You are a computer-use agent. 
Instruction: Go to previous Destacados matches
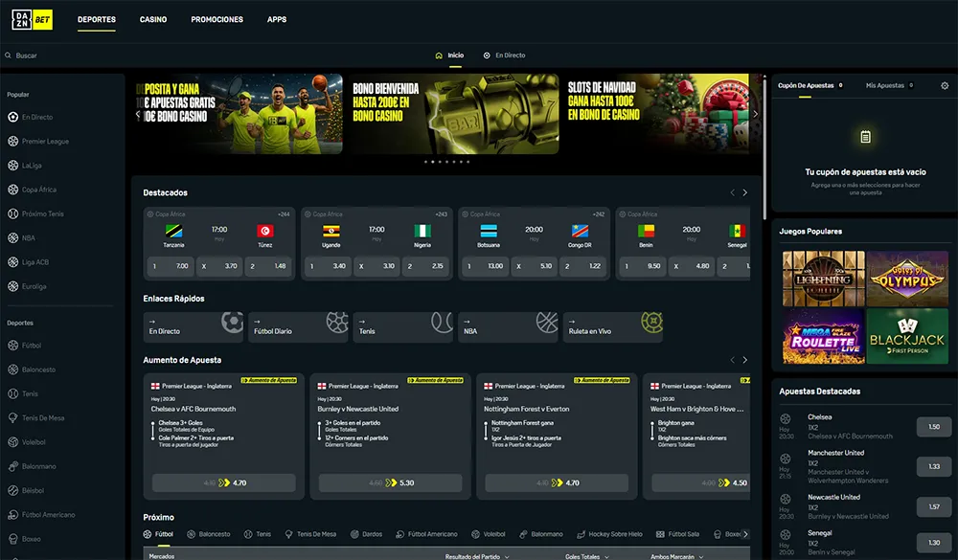click(733, 192)
